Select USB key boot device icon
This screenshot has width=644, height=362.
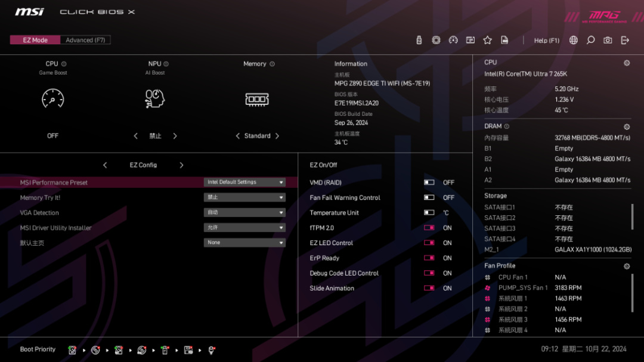pyautogui.click(x=165, y=350)
